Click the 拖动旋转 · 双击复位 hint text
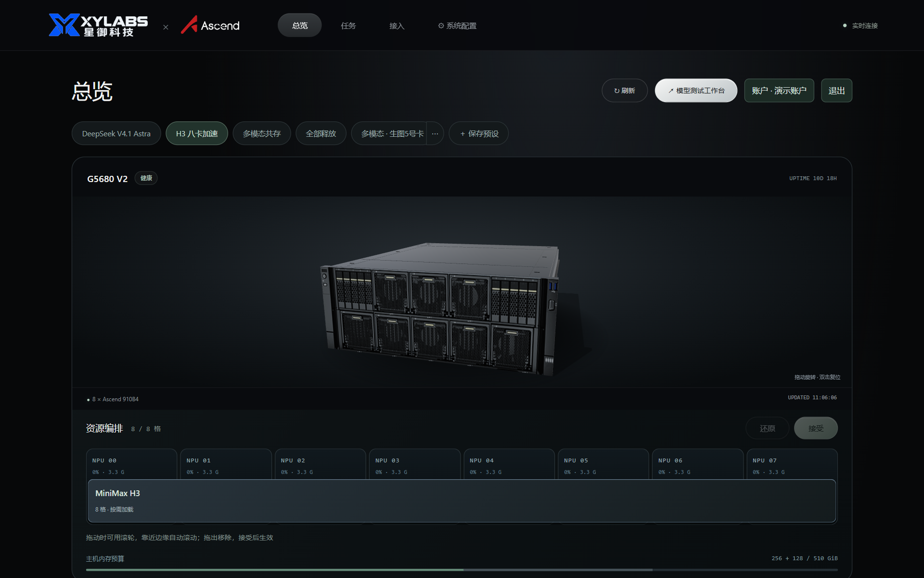This screenshot has width=924, height=578. point(817,377)
